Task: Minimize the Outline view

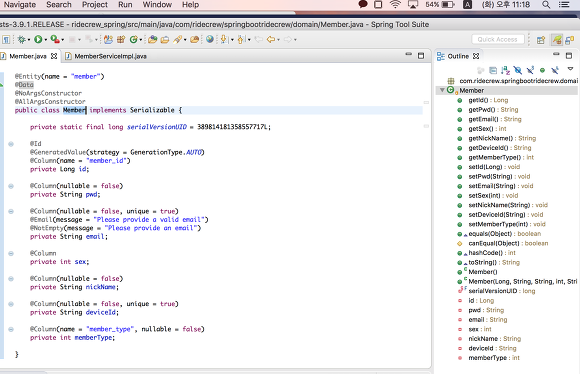Action: 556,55
